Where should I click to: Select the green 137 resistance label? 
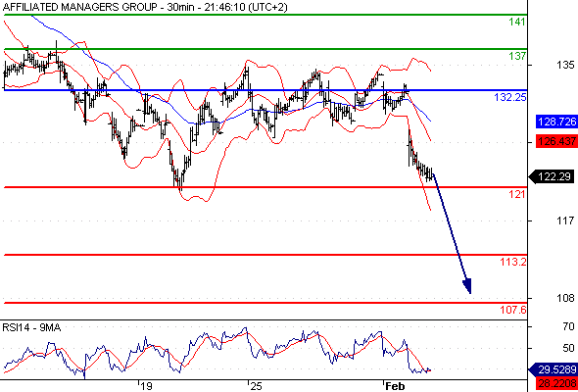click(x=517, y=56)
